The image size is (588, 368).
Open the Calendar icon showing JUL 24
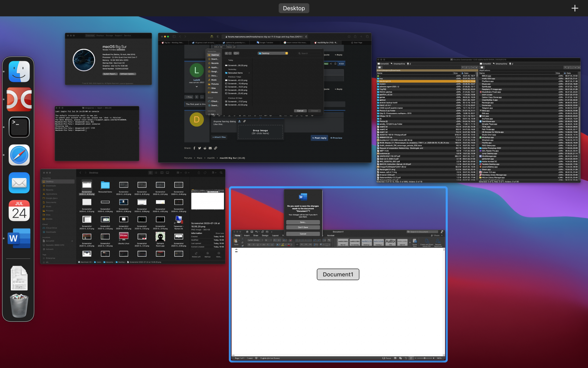click(19, 210)
